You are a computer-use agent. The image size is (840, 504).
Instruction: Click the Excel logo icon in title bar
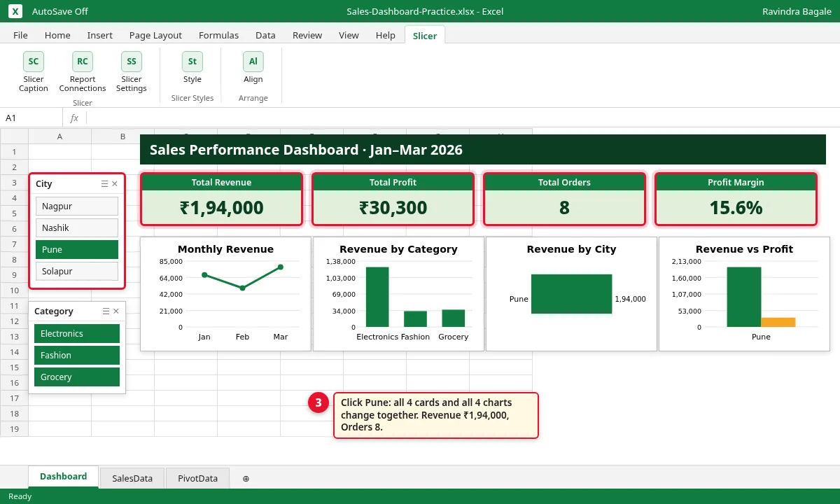[15, 11]
